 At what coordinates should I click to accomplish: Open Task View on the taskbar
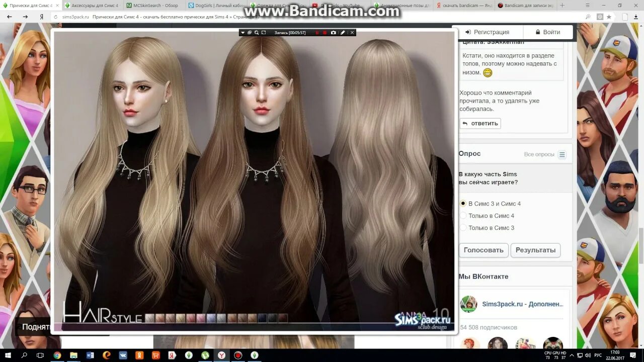(40, 355)
